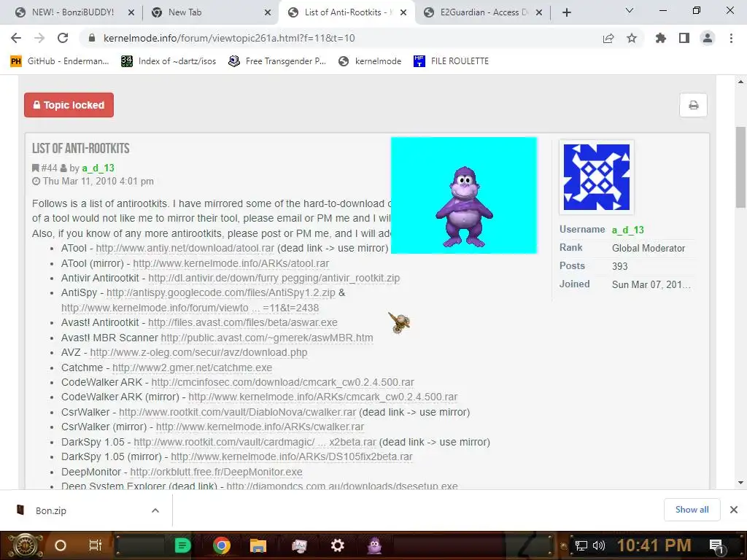Image resolution: width=747 pixels, height=560 pixels.
Task: Open the Index of ~dartz/isos bookmark
Action: click(x=169, y=61)
